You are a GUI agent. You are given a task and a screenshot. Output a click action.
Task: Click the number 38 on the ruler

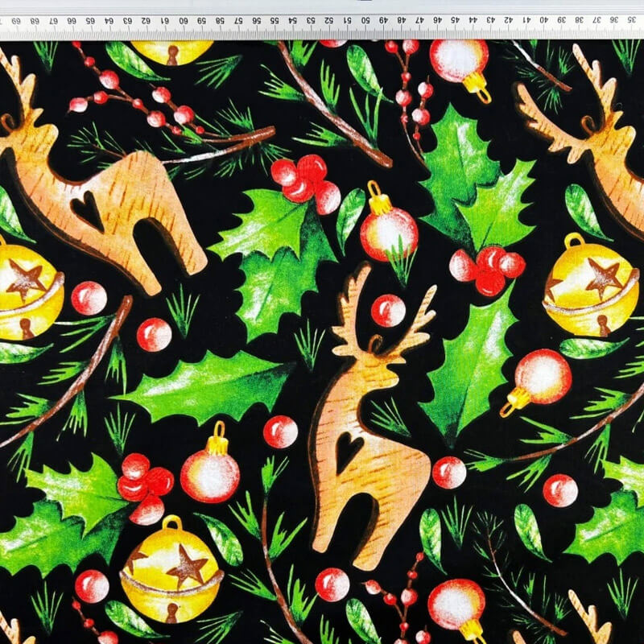click(579, 19)
